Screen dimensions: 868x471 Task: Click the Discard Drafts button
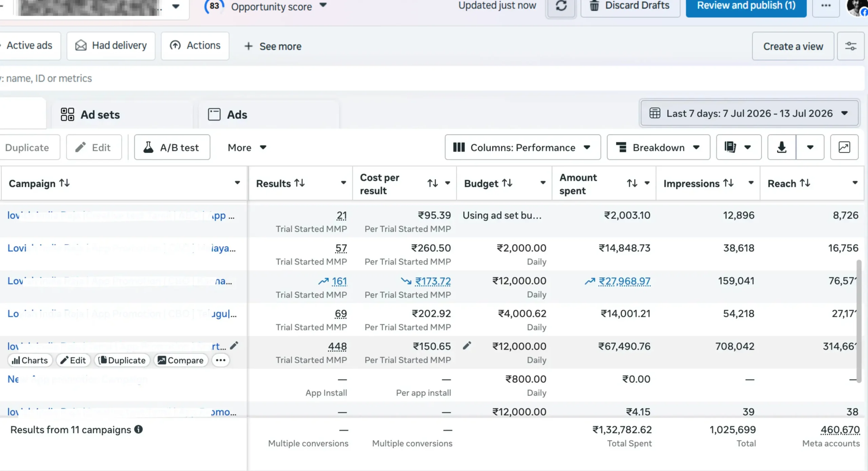[630, 6]
